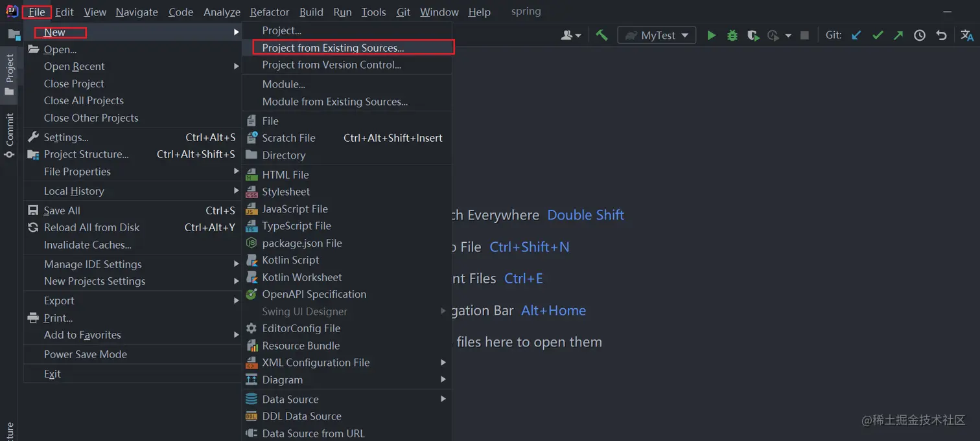
Task: Open the Commit tool window tab
Action: pos(10,135)
